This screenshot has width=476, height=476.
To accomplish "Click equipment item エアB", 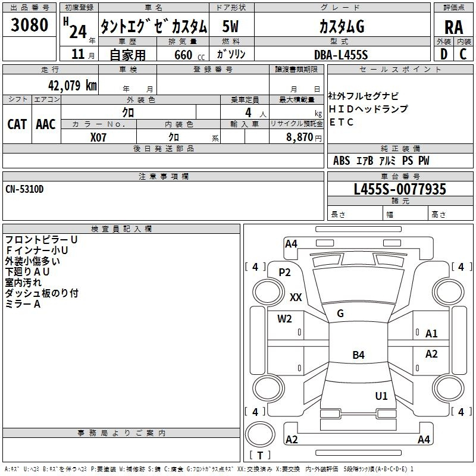I will [x=365, y=161].
